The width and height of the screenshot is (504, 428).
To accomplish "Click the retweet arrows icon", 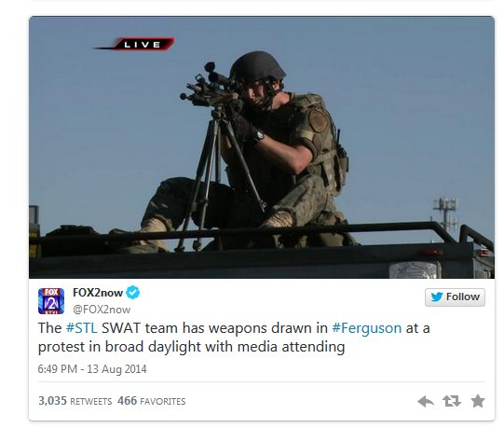I will click(452, 401).
